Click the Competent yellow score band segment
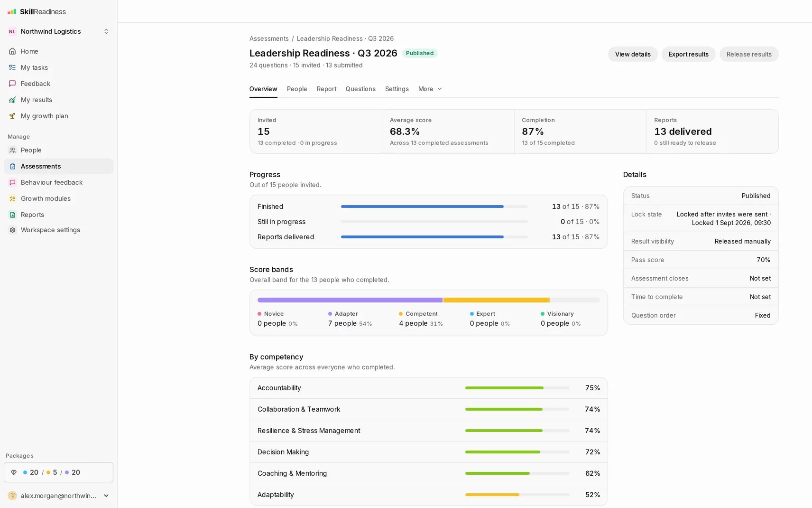This screenshot has width=812, height=508. [x=496, y=300]
